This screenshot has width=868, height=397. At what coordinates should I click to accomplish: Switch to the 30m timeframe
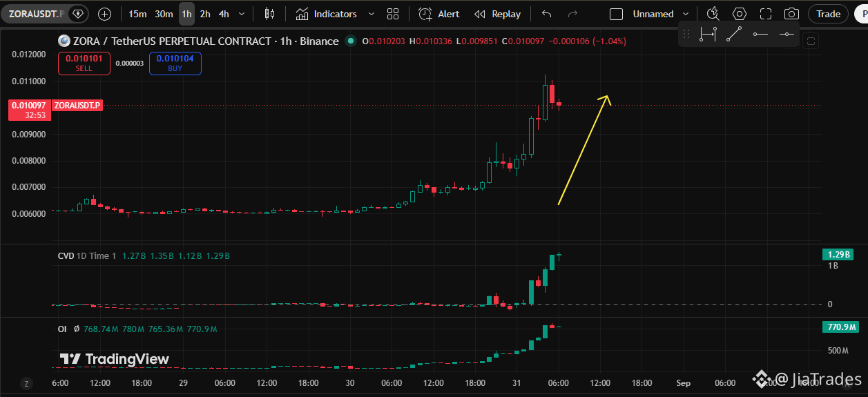[164, 14]
